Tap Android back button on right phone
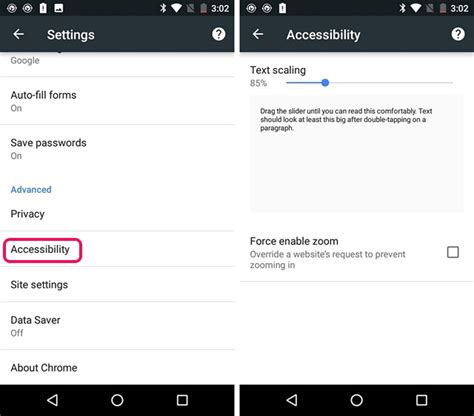 (x=292, y=400)
